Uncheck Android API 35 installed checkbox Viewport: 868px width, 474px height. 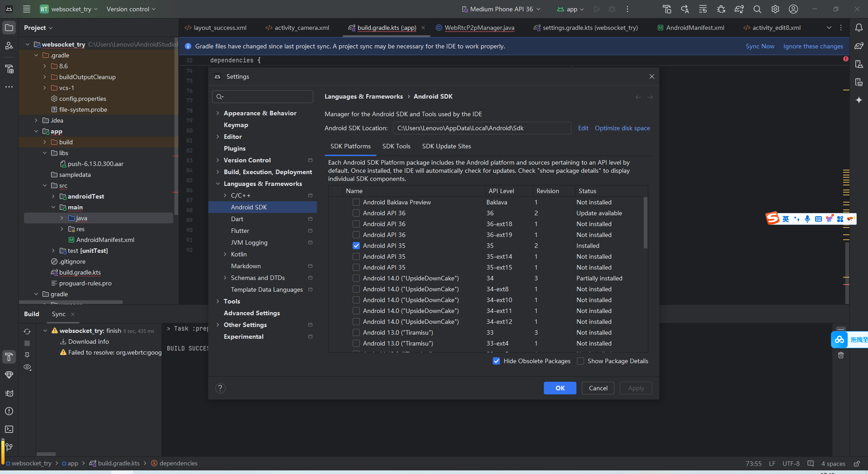click(x=356, y=246)
